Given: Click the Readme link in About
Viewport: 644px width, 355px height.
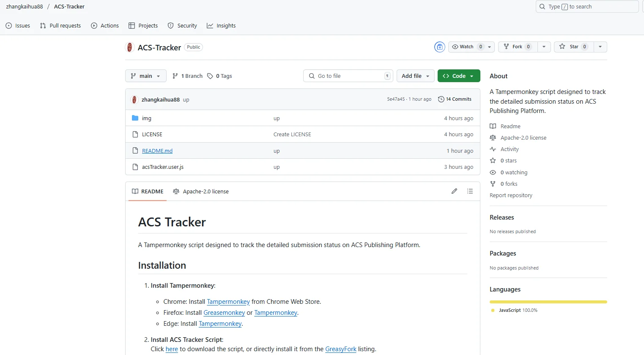Looking at the screenshot, I should (x=505, y=126).
